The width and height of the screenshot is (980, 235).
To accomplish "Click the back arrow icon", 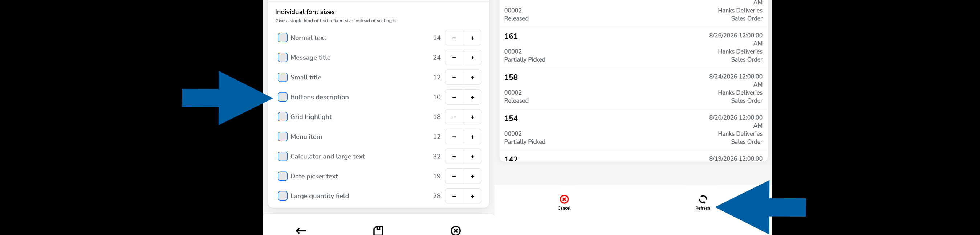I will tap(301, 230).
